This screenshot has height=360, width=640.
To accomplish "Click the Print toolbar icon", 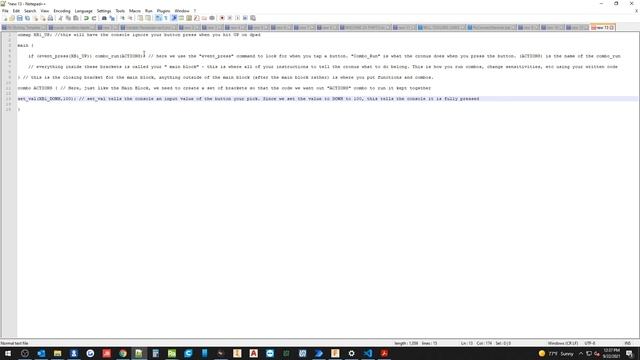I will [50, 18].
